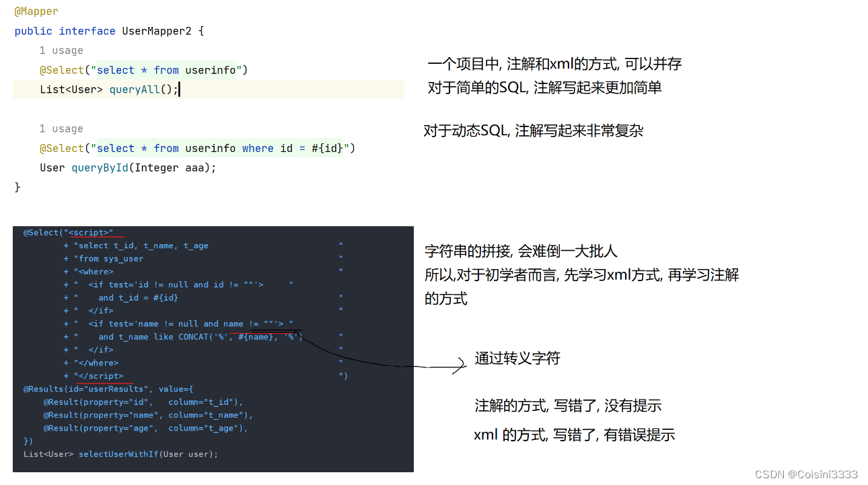868x485 pixels.
Task: Click the closing "</script>" code line
Action: tap(205, 376)
